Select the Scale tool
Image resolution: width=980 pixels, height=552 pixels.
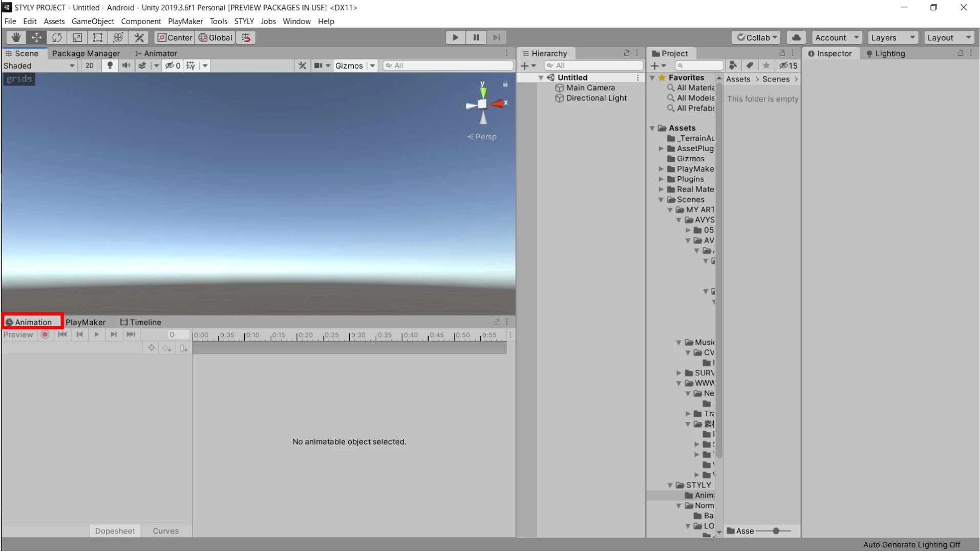click(77, 37)
